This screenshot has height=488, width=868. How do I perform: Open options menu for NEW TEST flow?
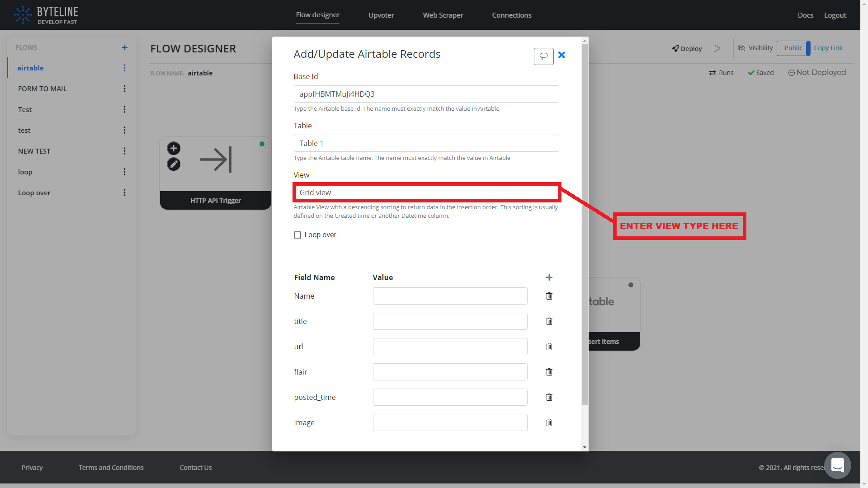[124, 151]
